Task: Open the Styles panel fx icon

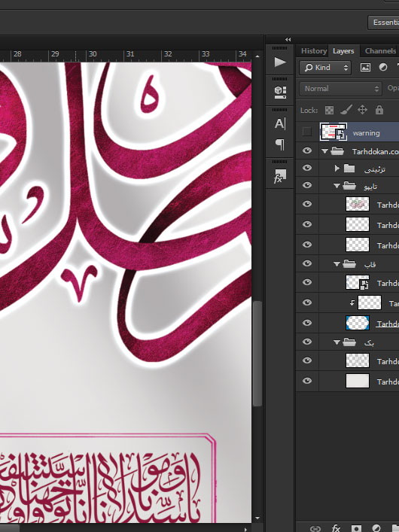Action: [x=280, y=176]
